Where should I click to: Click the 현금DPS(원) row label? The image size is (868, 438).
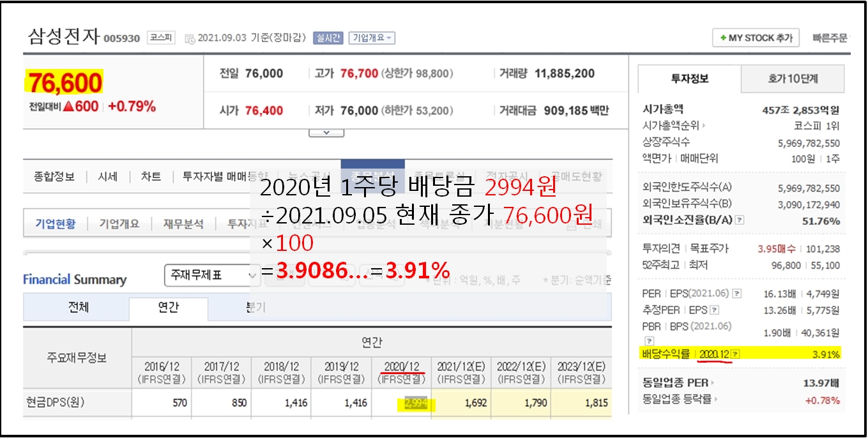[56, 402]
